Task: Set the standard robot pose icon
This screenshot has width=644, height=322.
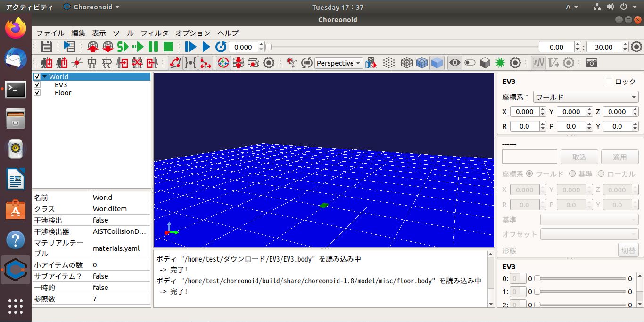Action: tap(92, 63)
